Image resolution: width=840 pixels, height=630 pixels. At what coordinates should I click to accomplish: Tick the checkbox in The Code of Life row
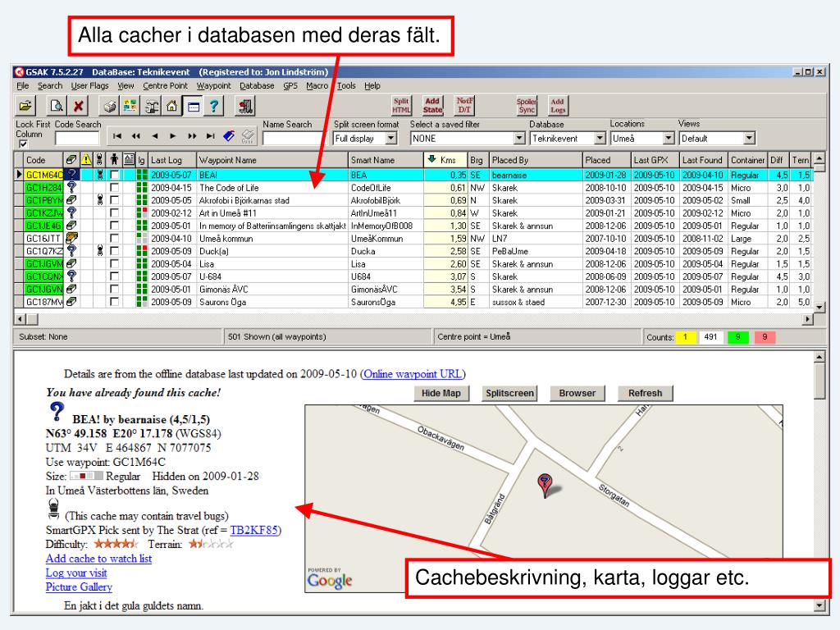pos(114,188)
